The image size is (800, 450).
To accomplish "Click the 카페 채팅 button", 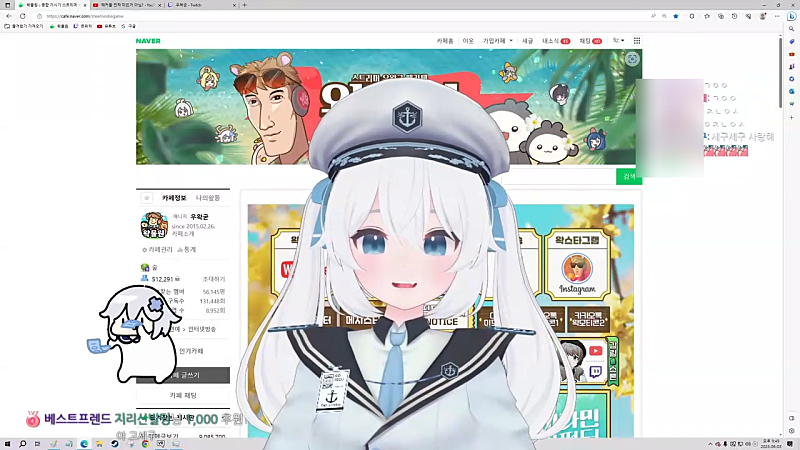I will click(x=183, y=395).
